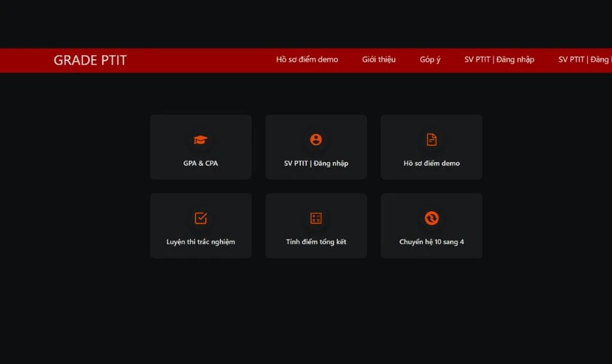Click the circular convert icon for Chuyển hệ 10 sang 4
The image size is (612, 364).
click(x=431, y=218)
